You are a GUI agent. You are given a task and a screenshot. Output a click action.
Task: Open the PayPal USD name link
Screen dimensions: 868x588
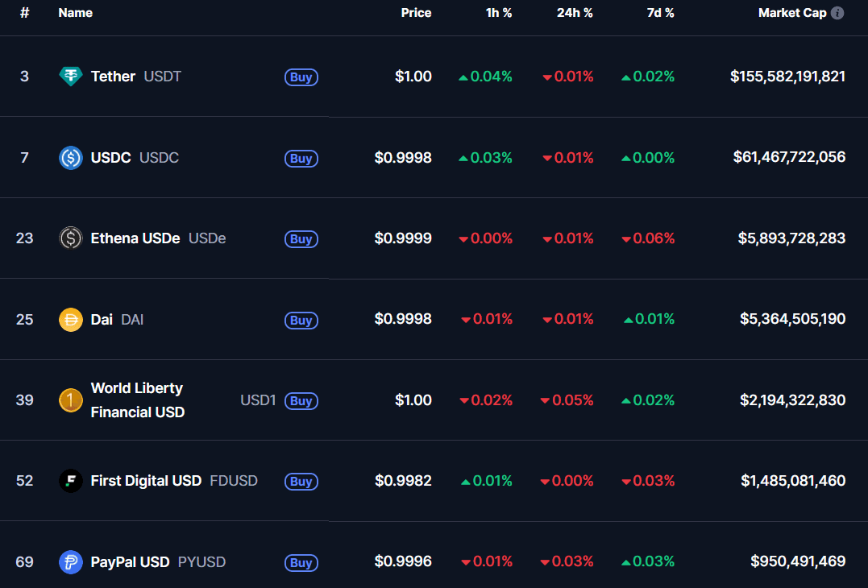click(130, 561)
